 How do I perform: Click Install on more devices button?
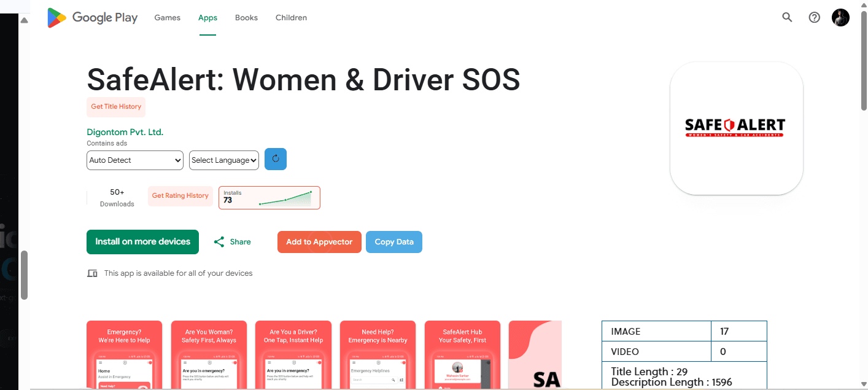click(x=142, y=242)
